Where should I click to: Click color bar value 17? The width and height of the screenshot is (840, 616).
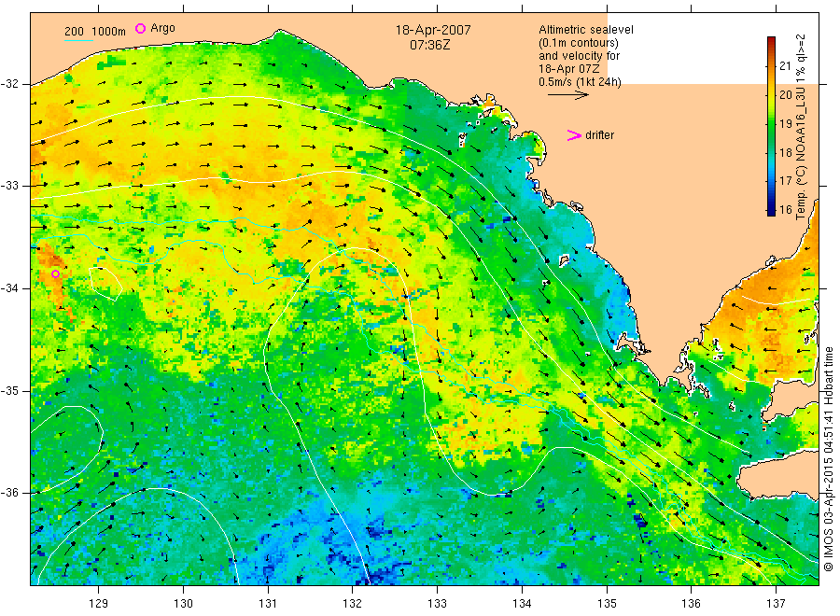point(785,180)
